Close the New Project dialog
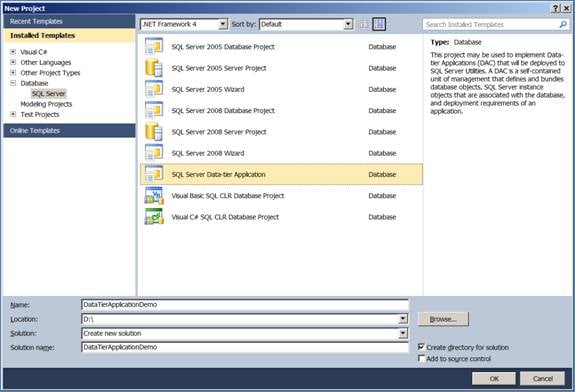This screenshot has height=392, width=575. pyautogui.click(x=566, y=8)
